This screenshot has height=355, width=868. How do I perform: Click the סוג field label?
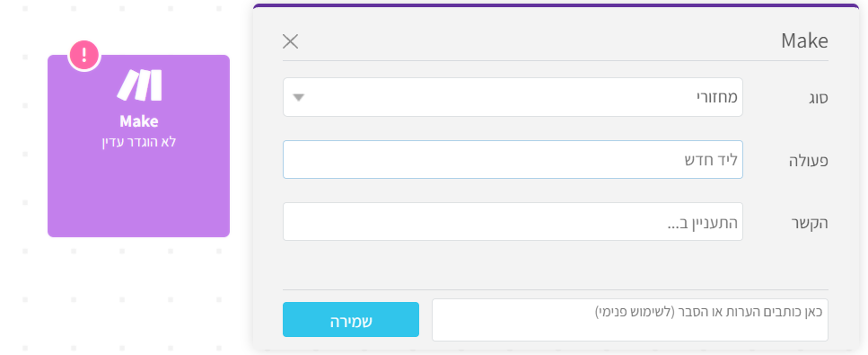(x=818, y=98)
